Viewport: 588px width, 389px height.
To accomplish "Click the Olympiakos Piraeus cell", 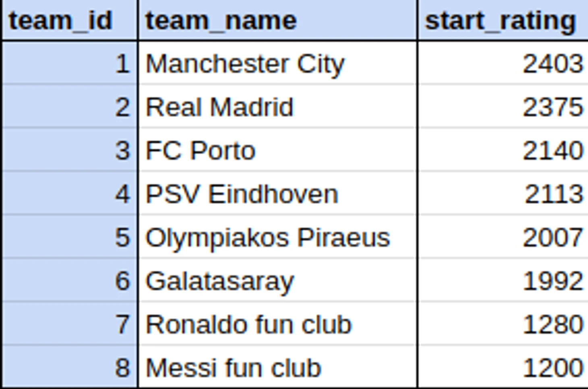I will point(277,237).
